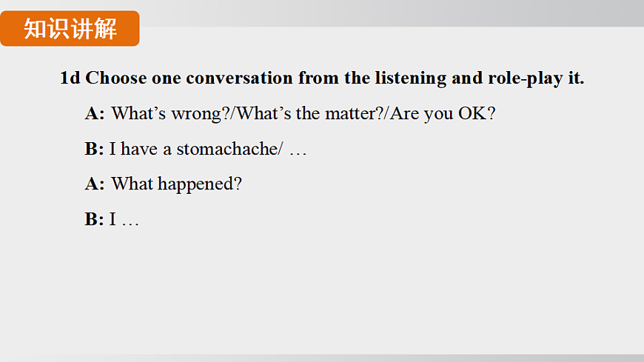Click the ellipsis on the last dialogue line
The image size is (644, 362).
pyautogui.click(x=130, y=221)
